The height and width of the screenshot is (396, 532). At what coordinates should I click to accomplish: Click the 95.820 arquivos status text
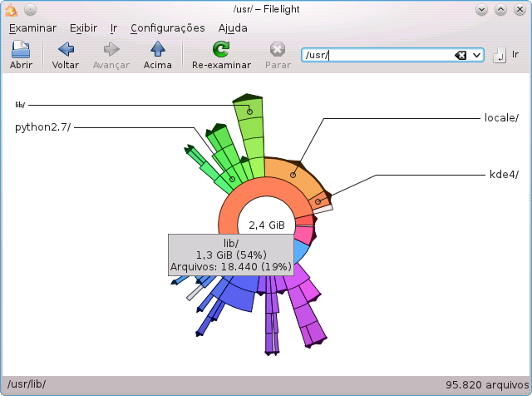point(487,385)
